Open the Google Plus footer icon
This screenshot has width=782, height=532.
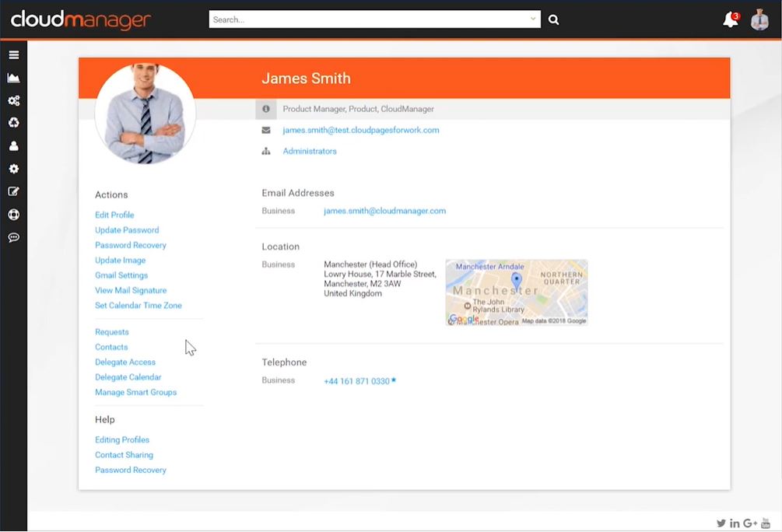click(x=750, y=523)
